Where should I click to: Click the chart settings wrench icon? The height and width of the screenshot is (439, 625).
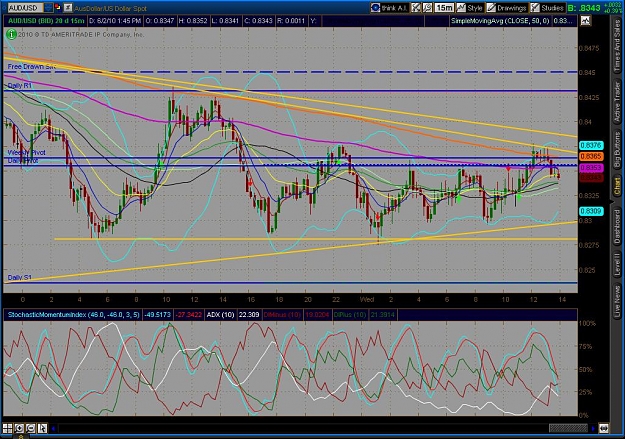(427, 8)
